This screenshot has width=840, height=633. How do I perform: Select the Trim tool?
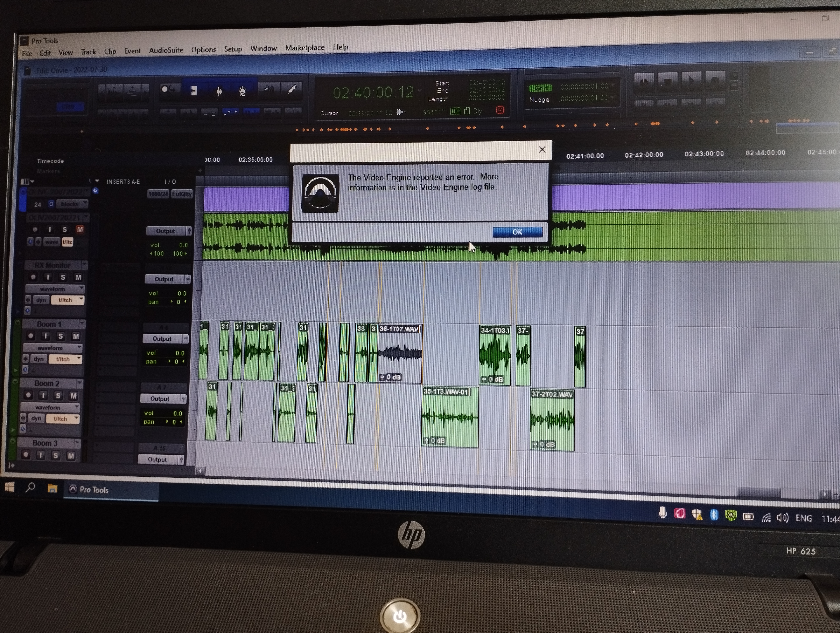pyautogui.click(x=194, y=91)
